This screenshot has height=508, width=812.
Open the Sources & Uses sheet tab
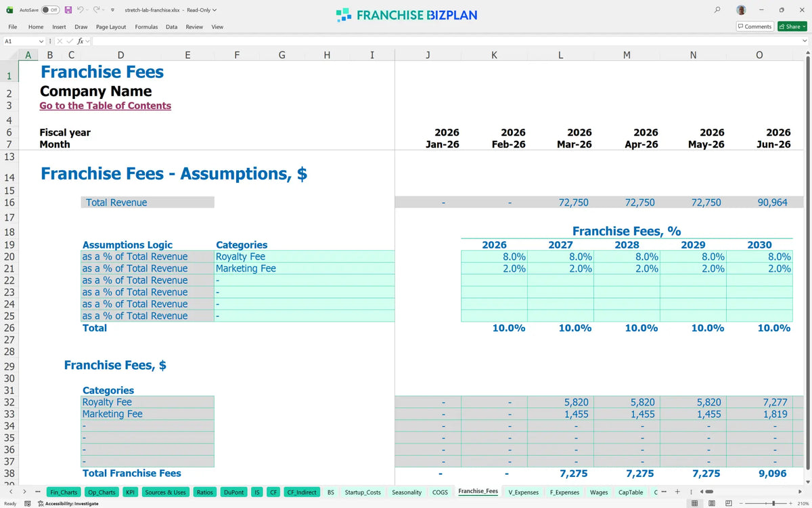coord(166,492)
